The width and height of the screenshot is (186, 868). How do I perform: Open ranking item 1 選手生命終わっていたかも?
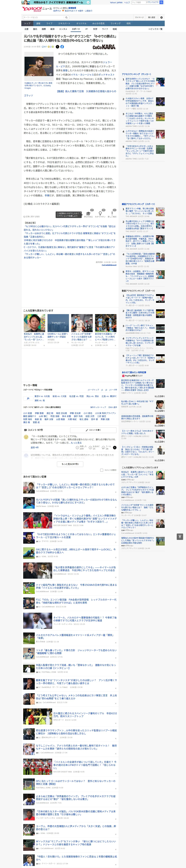click(x=140, y=84)
